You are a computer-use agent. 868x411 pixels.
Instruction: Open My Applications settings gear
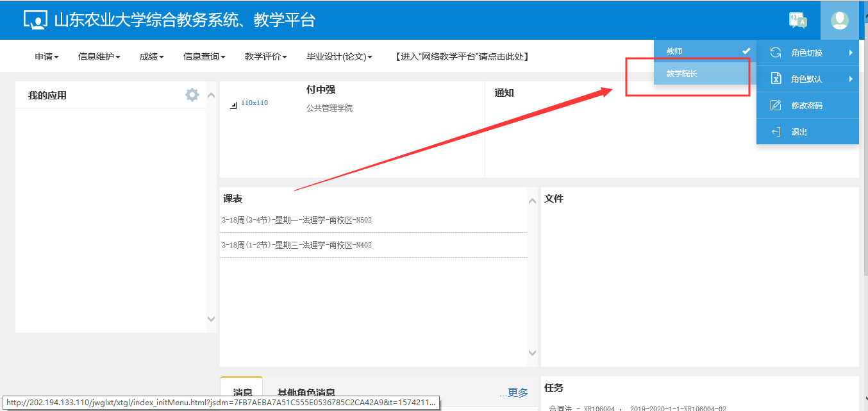point(192,95)
